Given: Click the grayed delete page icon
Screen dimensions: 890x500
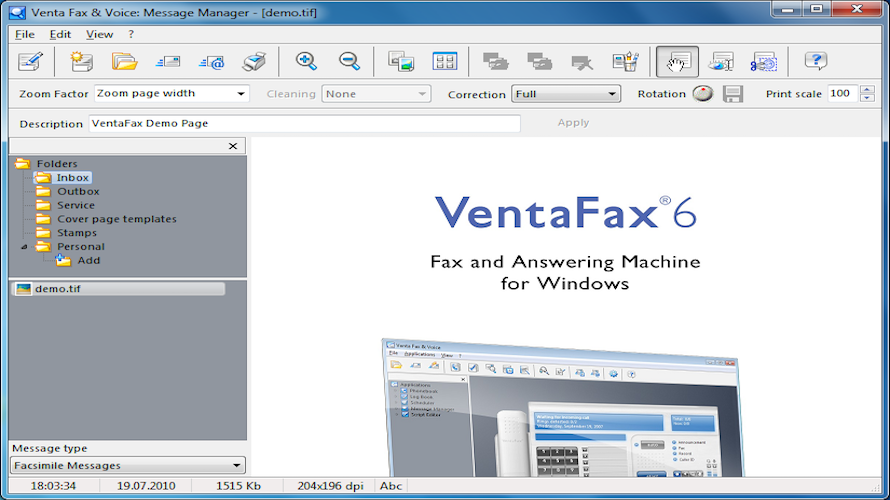Looking at the screenshot, I should 582,62.
